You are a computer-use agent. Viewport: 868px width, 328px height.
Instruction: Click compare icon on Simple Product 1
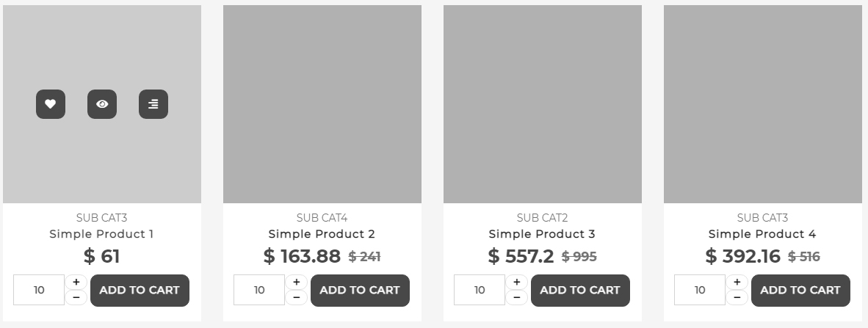(153, 104)
